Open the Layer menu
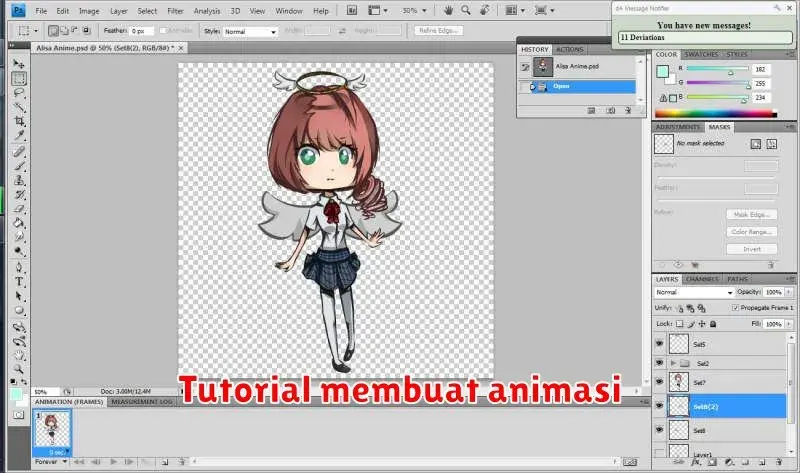The height and width of the screenshot is (473, 800). click(x=119, y=11)
